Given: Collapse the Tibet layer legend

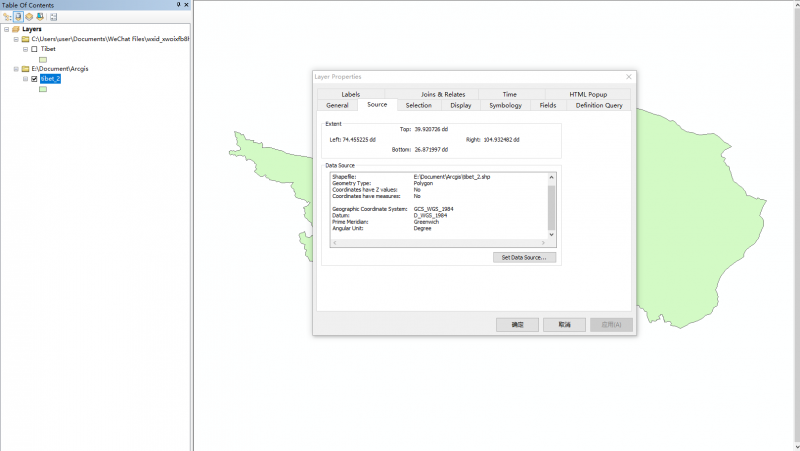Looking at the screenshot, I should [x=25, y=49].
